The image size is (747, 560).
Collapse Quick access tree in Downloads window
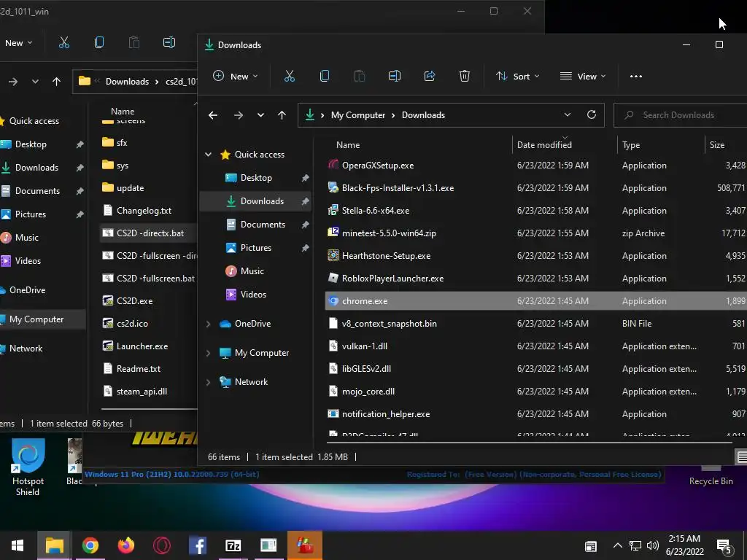pyautogui.click(x=208, y=155)
